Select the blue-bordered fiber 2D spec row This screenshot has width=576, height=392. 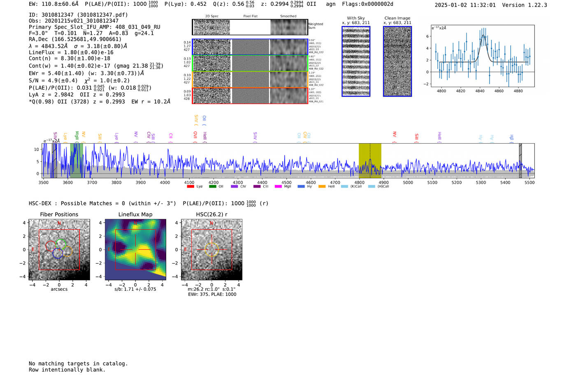pyautogui.click(x=250, y=47)
